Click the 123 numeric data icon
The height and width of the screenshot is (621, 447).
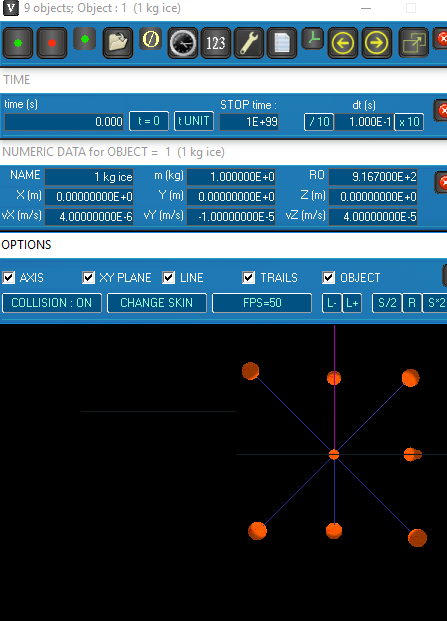(216, 43)
